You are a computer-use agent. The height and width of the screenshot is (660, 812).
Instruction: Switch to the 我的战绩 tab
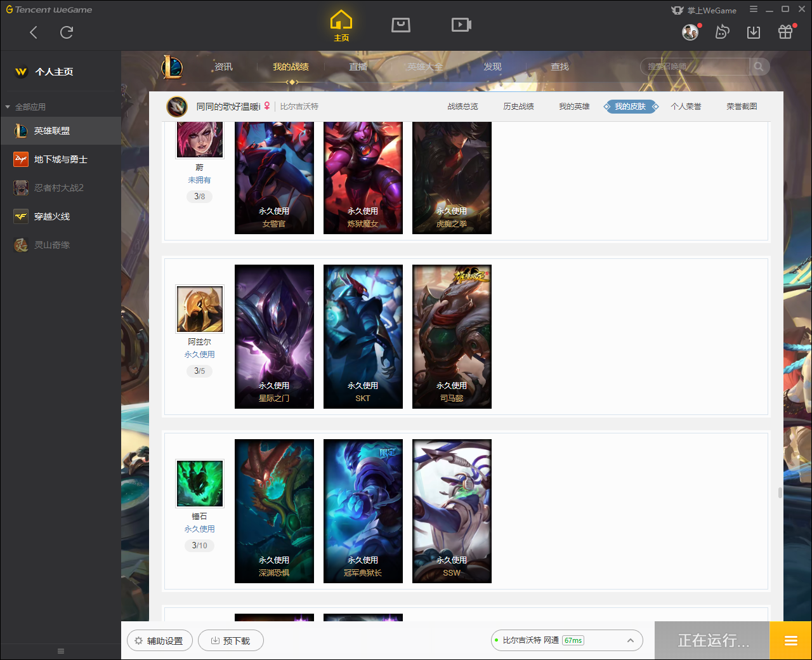tap(291, 67)
